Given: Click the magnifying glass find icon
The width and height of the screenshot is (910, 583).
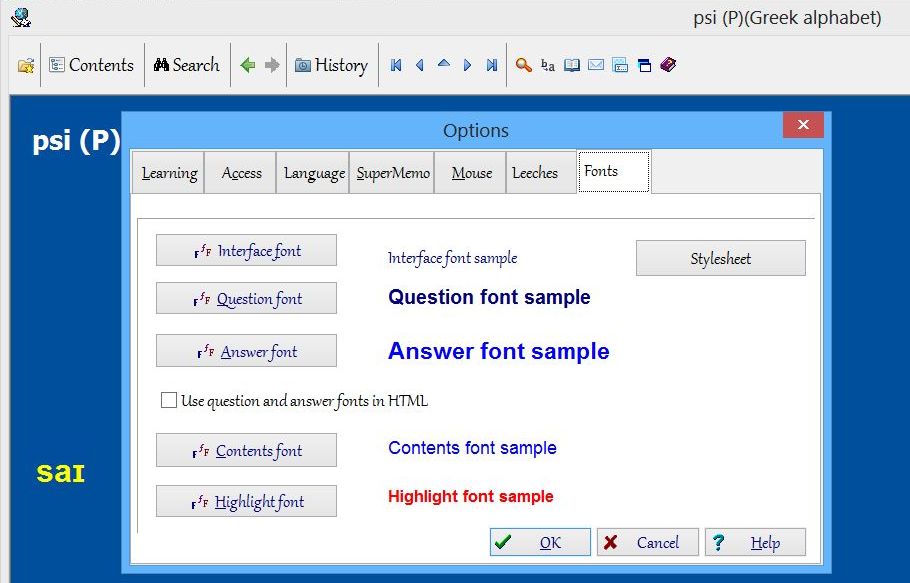Looking at the screenshot, I should pos(523,66).
